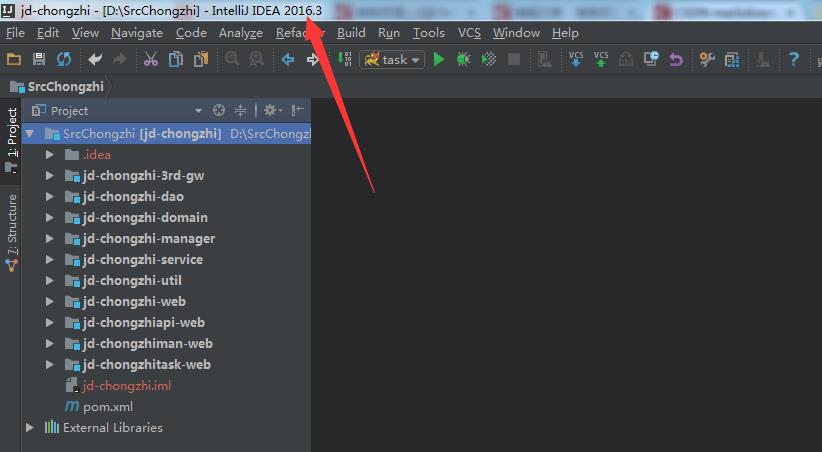Open the Code menu

[x=191, y=33]
